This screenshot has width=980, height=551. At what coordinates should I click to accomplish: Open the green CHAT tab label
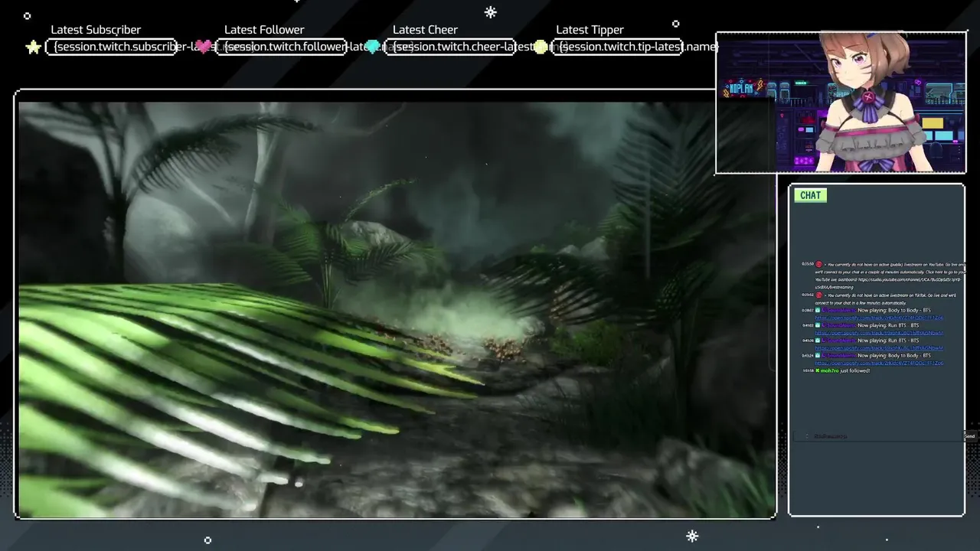810,195
